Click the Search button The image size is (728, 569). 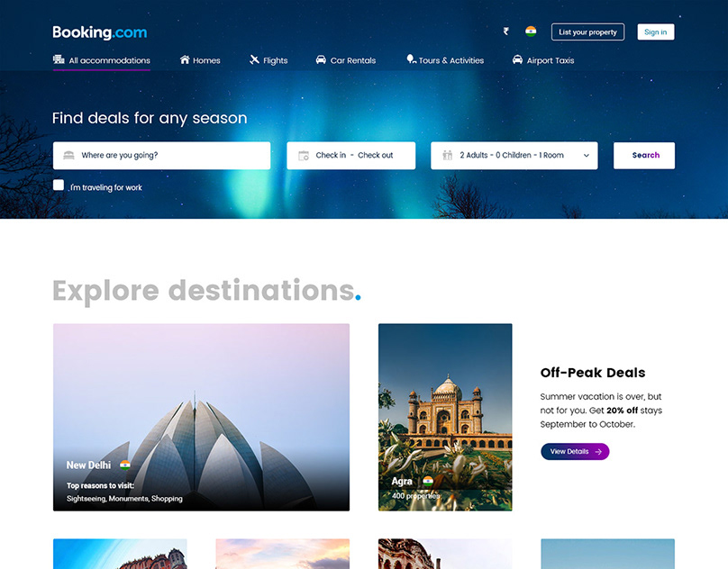coord(644,156)
